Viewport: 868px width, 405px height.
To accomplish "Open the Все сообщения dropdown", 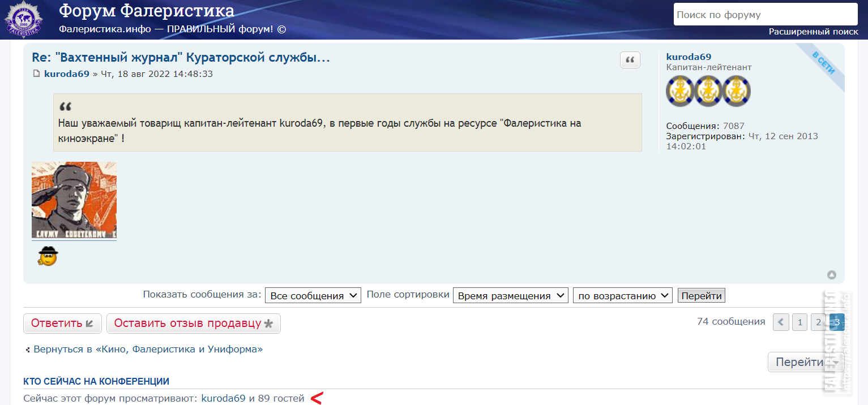I will (313, 295).
